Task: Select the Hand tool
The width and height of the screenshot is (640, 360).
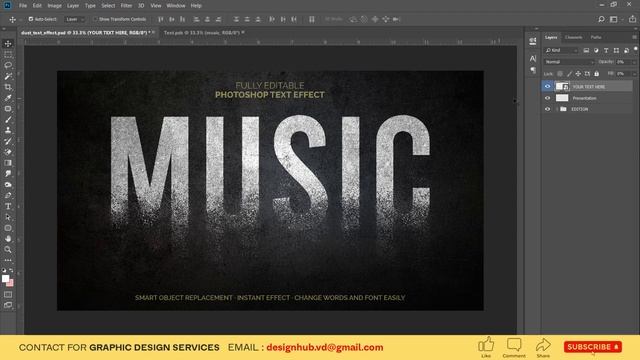Action: 8,239
